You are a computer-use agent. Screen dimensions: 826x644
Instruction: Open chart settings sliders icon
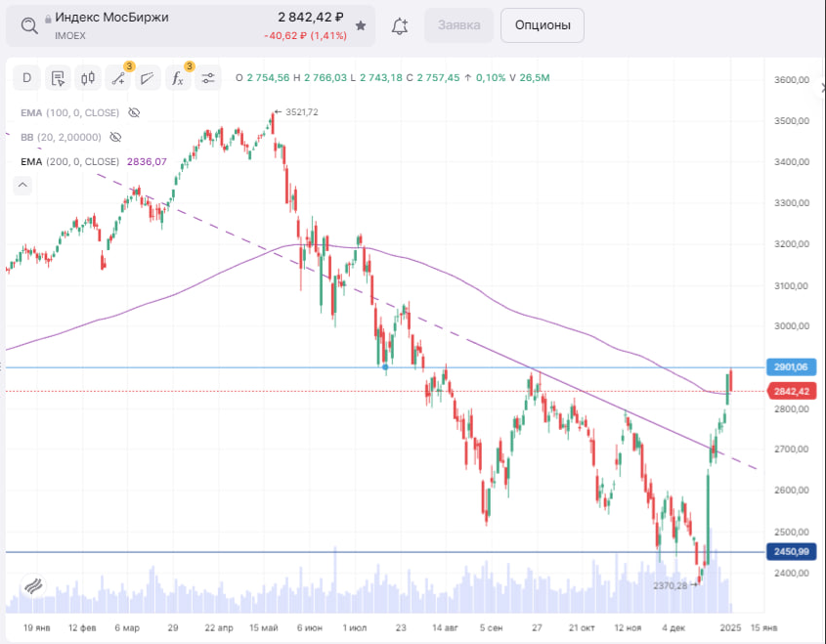208,78
